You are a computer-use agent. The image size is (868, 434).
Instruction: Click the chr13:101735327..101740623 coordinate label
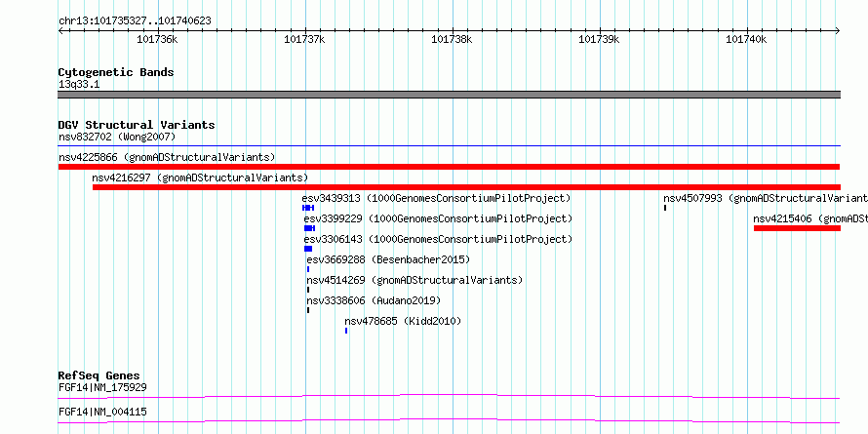click(x=135, y=21)
